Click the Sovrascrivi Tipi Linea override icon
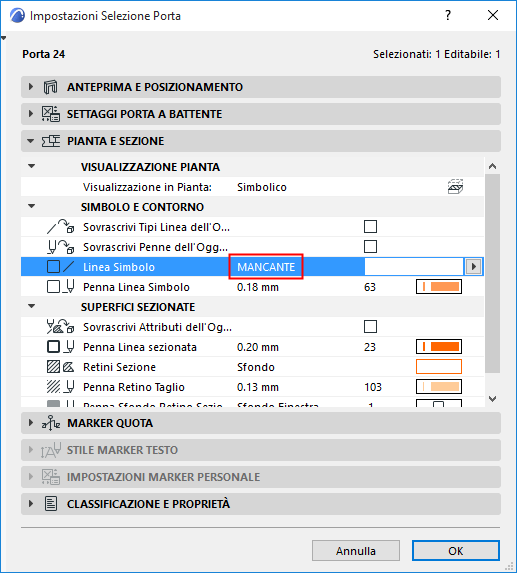Viewport: 517px width, 573px height. click(x=61, y=227)
